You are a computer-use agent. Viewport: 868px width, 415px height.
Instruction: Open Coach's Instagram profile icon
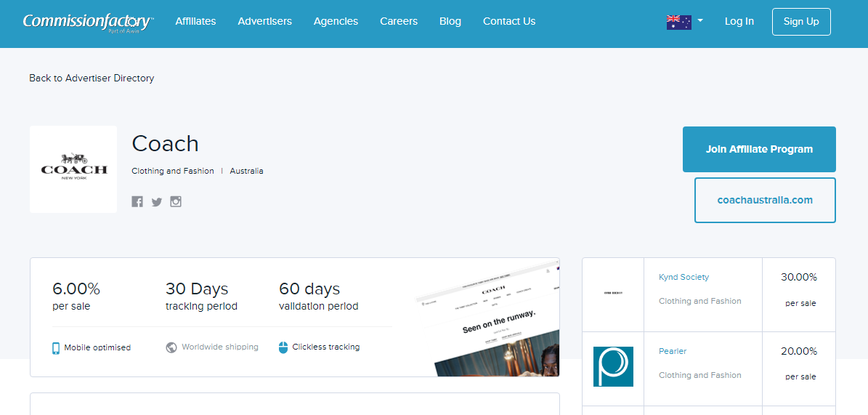pos(176,201)
